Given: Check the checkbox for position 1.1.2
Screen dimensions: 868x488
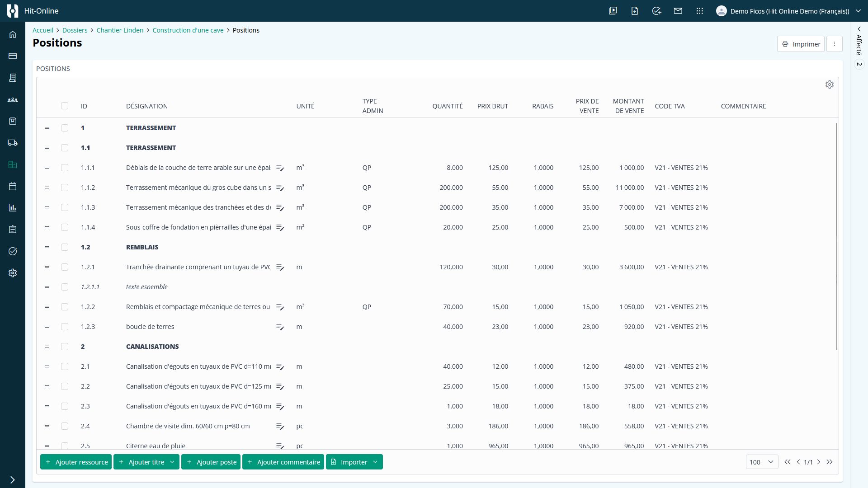Looking at the screenshot, I should click(x=65, y=188).
